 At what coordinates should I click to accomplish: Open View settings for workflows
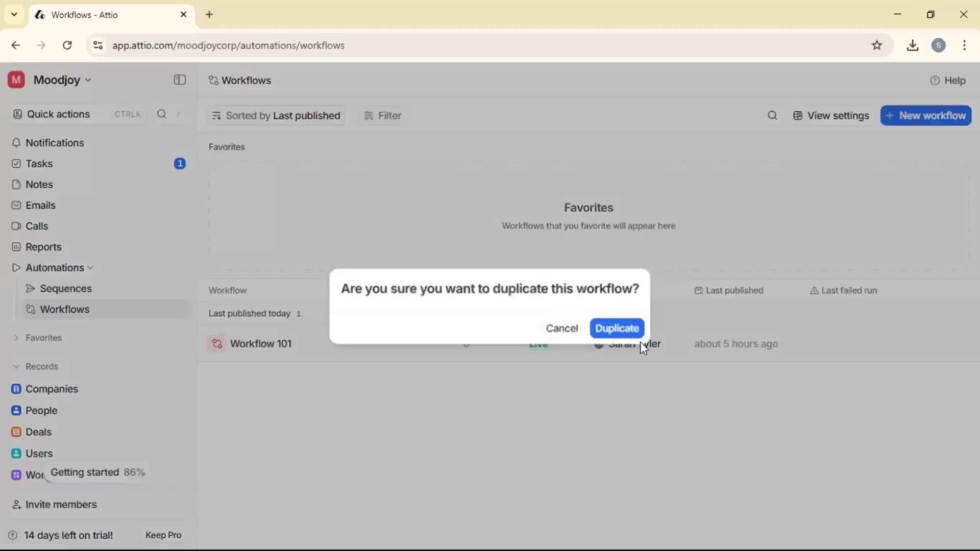831,115
